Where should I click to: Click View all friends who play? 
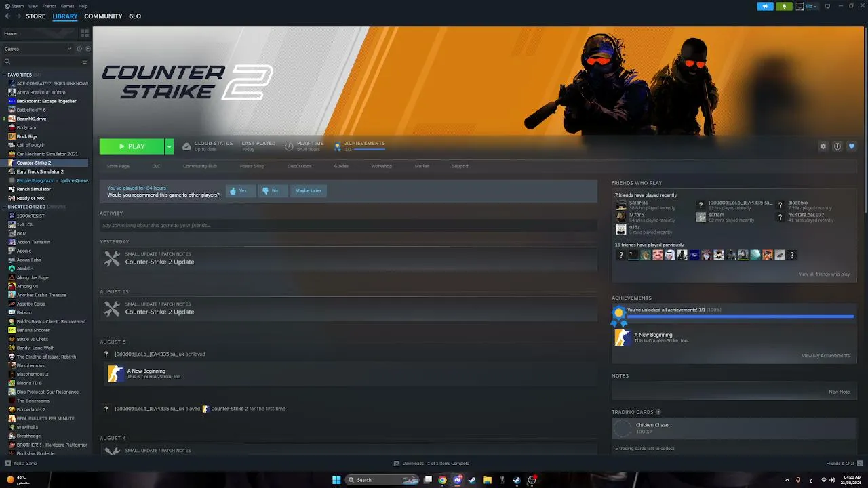[x=824, y=274]
